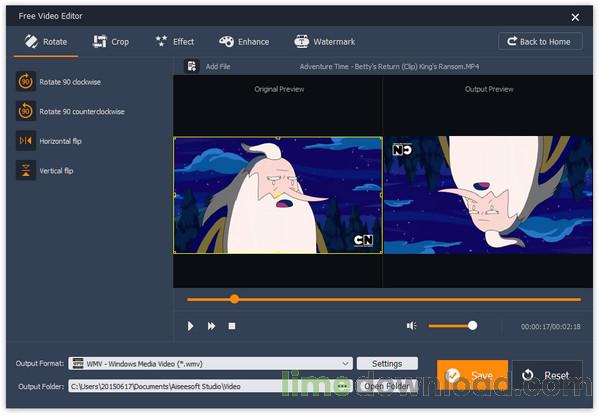
Task: Click the Reset circular arrow icon
Action: point(528,375)
